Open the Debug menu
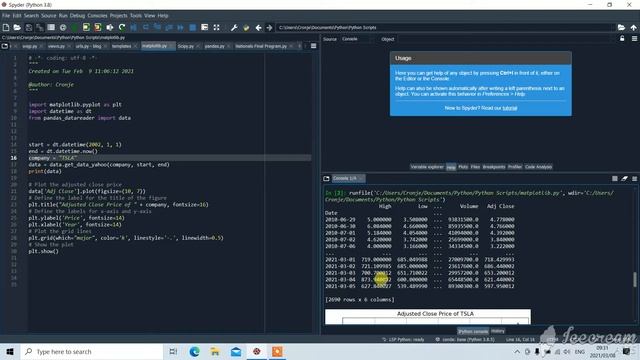The width and height of the screenshot is (640, 360). [x=77, y=16]
